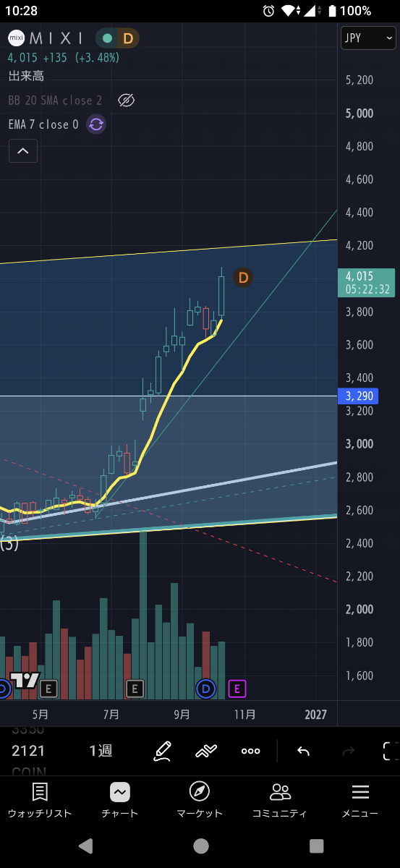This screenshot has width=400, height=868.
Task: Enter fullscreen chart mode
Action: (x=391, y=751)
